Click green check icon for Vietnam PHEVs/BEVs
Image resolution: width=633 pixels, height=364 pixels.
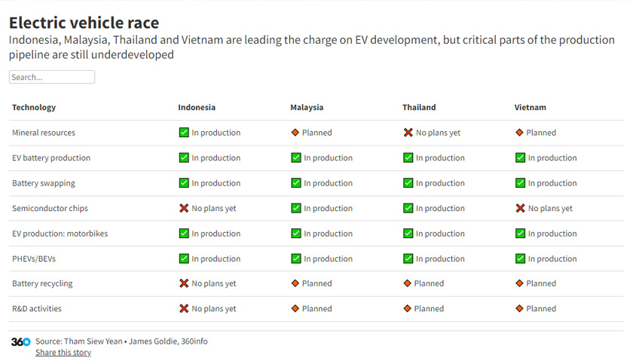tap(521, 258)
